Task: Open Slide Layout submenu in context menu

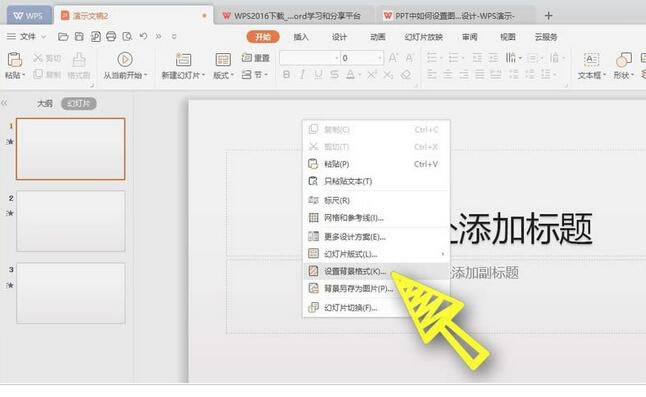Action: tap(376, 254)
